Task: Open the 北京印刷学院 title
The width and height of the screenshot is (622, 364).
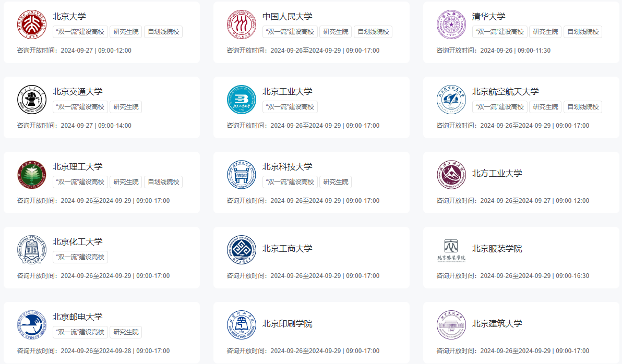Action: (x=287, y=323)
